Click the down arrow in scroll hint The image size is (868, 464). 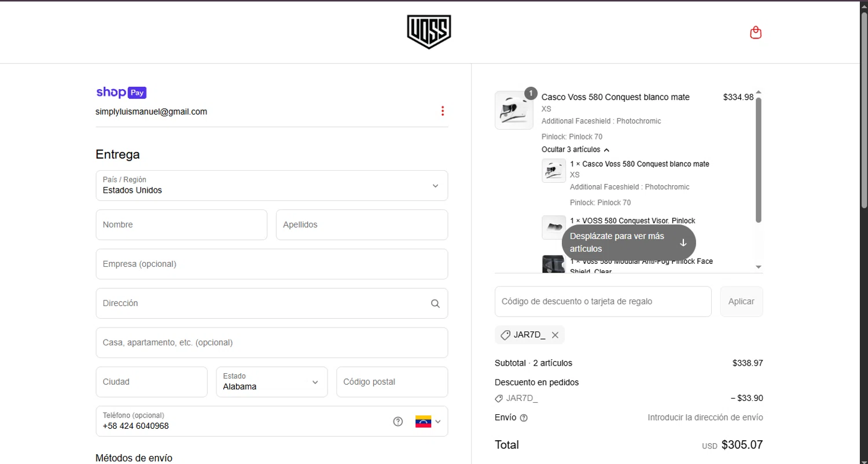(x=683, y=242)
